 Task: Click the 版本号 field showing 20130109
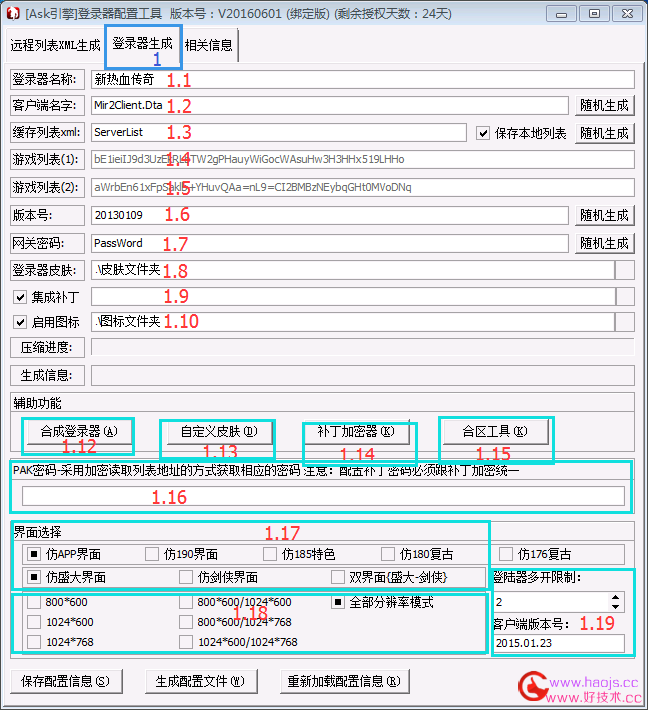[330, 215]
